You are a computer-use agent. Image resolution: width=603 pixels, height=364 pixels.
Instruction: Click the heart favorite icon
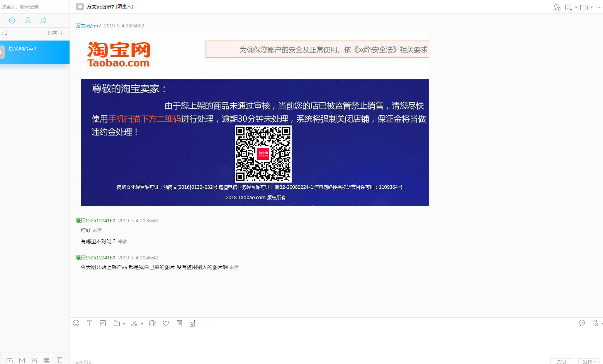(166, 323)
